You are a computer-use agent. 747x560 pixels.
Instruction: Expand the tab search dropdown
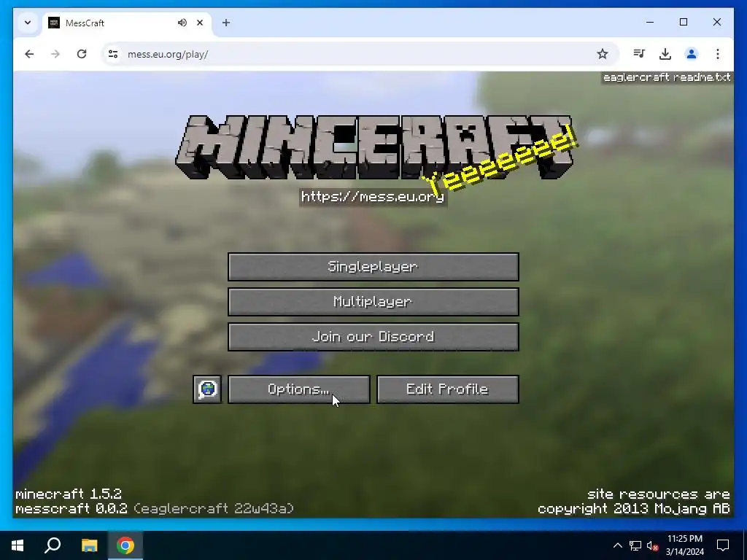28,23
